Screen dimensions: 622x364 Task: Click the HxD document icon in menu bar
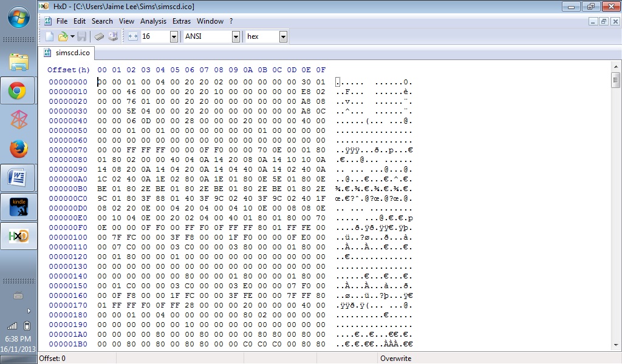pos(48,21)
